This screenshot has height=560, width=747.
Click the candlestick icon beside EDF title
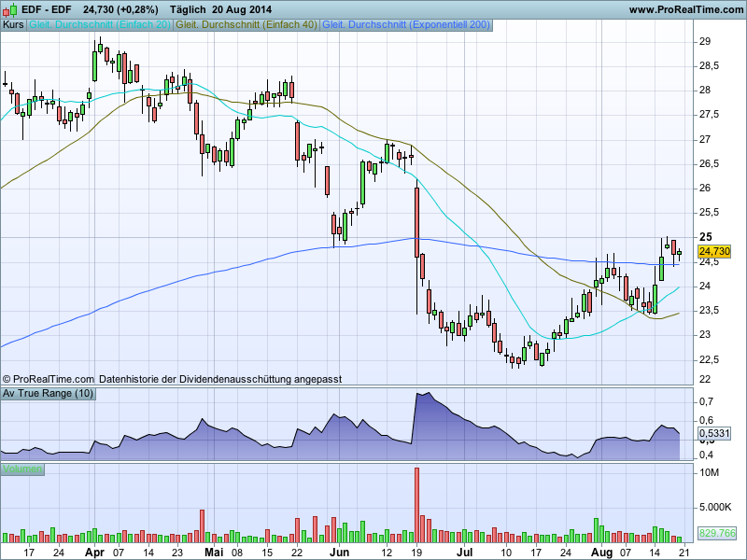(10, 9)
